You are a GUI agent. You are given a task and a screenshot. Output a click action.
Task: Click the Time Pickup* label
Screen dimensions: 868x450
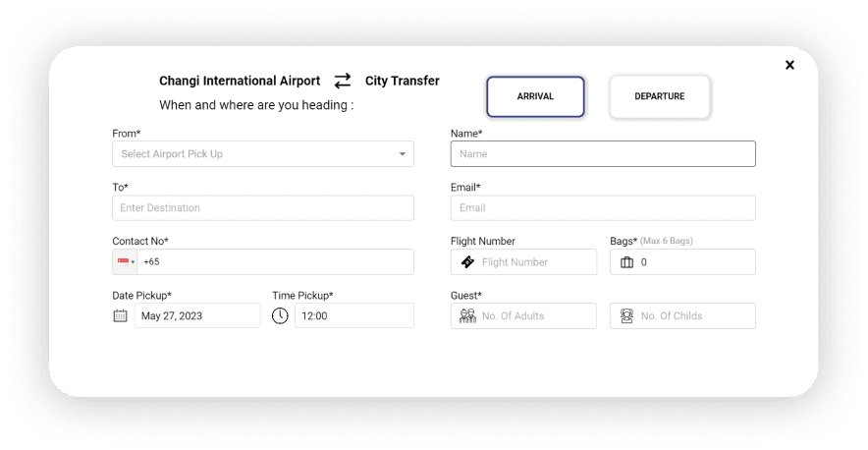point(302,296)
